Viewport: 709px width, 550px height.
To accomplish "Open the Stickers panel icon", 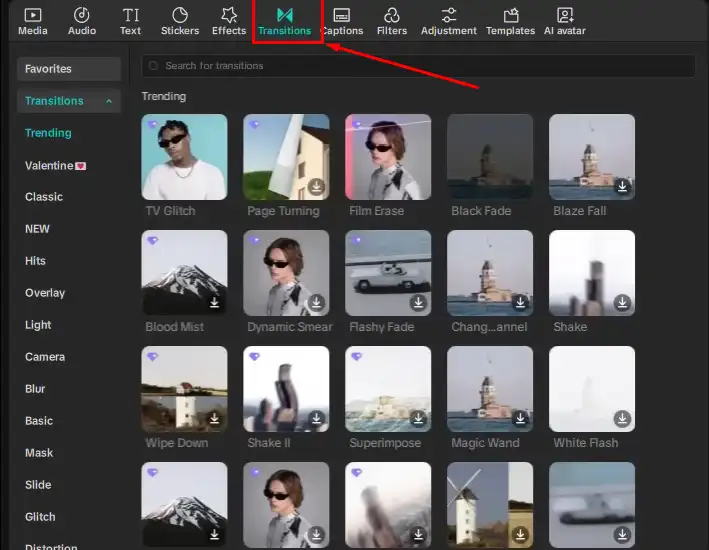I will click(x=180, y=16).
